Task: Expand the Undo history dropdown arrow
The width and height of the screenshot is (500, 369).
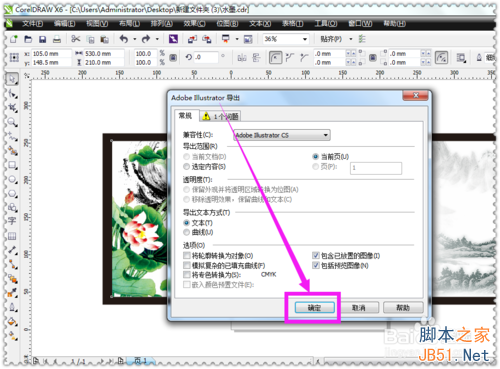Action: pos(135,39)
